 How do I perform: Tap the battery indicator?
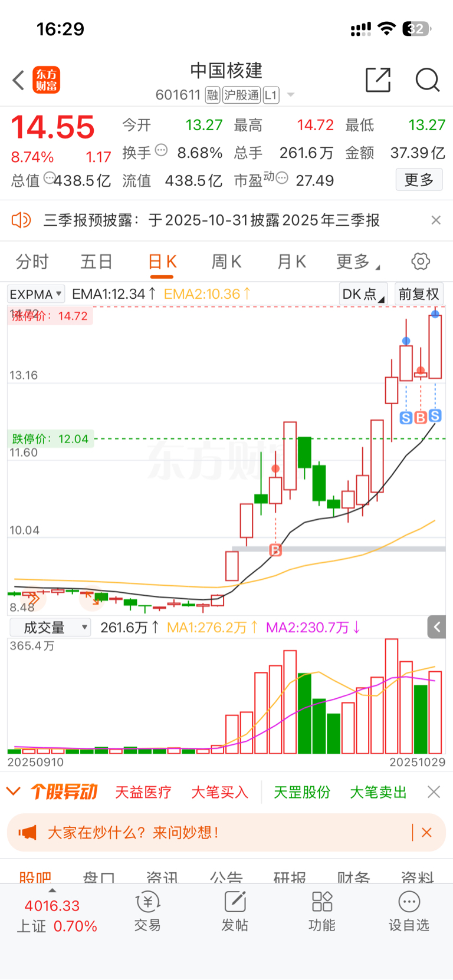tap(416, 28)
